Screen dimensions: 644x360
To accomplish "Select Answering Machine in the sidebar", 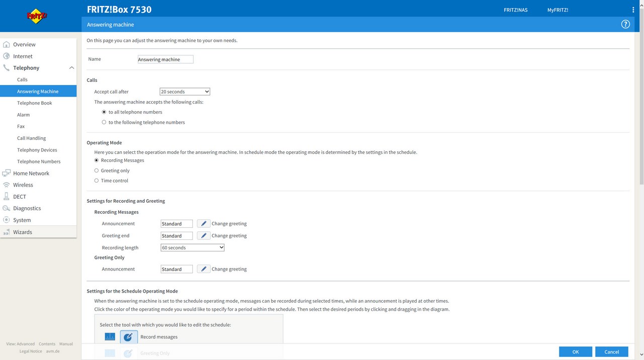I will click(38, 92).
